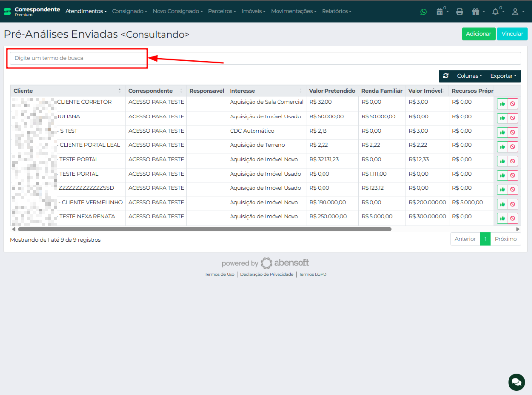
Task: Click the printer icon in navbar
Action: click(459, 12)
